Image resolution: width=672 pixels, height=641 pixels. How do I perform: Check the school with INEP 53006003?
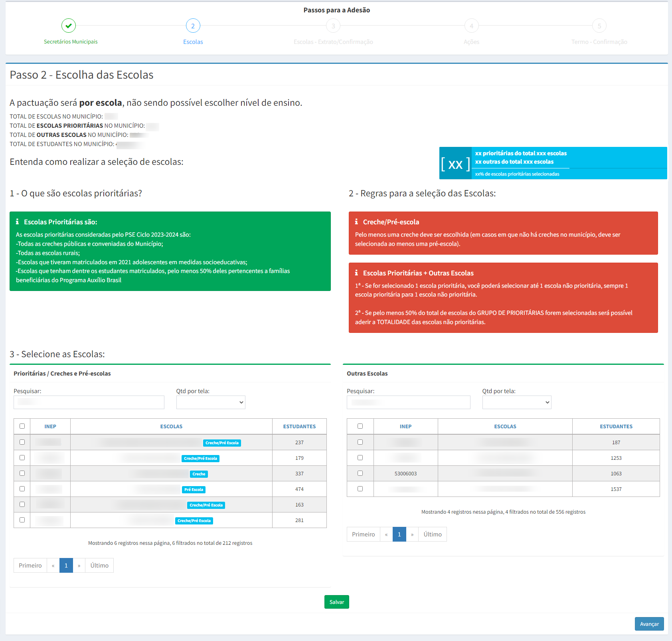click(360, 473)
